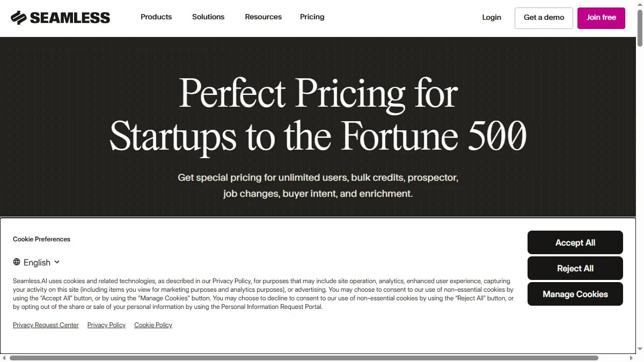Click the Login option
Screen dimensions: 644x362
pos(491,17)
